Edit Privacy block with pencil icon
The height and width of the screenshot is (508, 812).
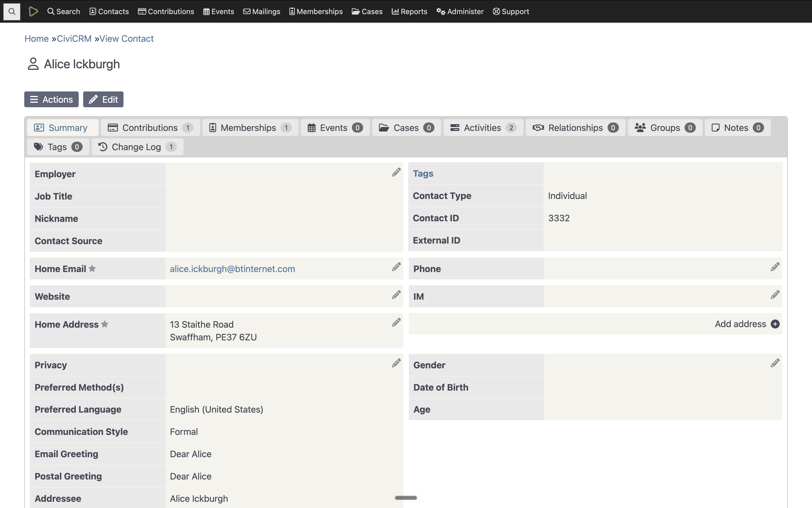click(396, 363)
